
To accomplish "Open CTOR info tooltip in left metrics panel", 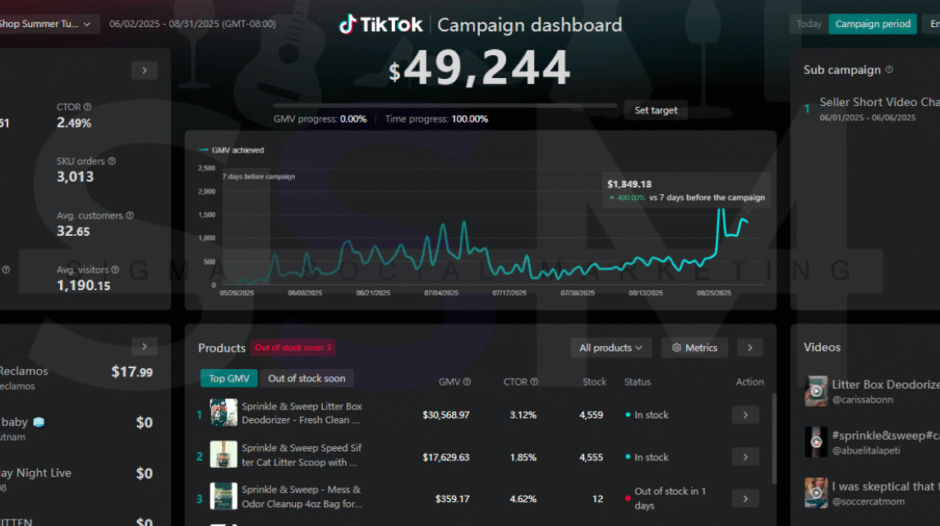I will pyautogui.click(x=88, y=107).
